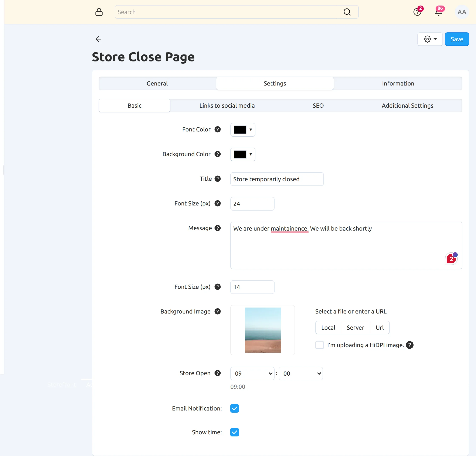Click the lock icon beside search

[x=99, y=12]
